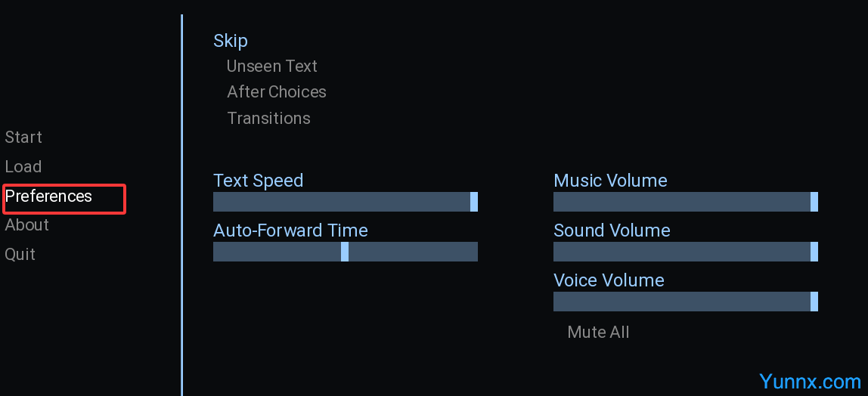The image size is (868, 396).
Task: Click the Voice Volume slider handle
Action: click(814, 302)
